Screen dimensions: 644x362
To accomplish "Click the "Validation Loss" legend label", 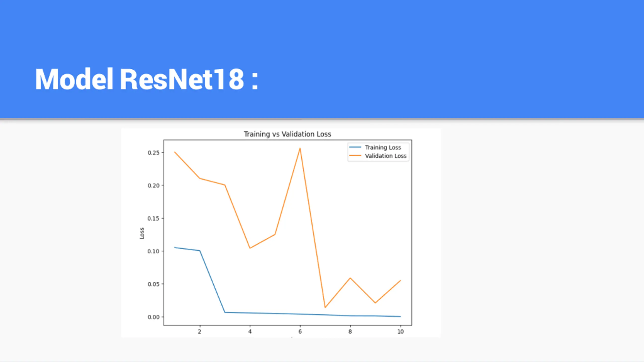I will 386,156.
